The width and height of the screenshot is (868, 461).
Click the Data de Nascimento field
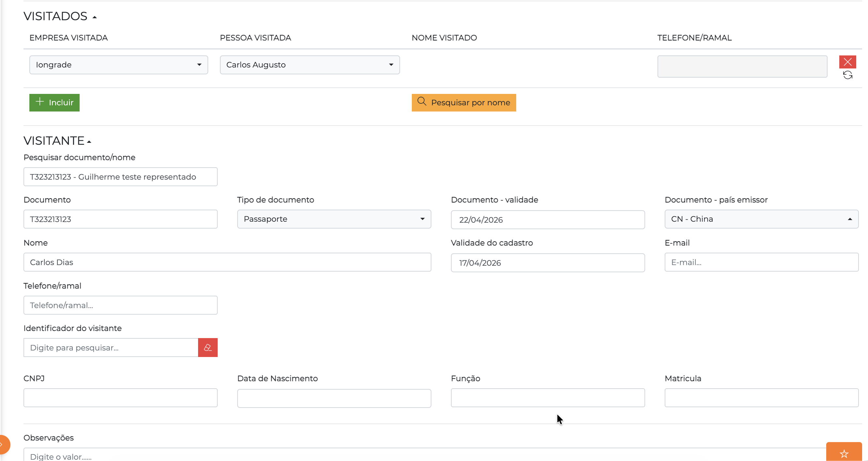[x=334, y=398]
